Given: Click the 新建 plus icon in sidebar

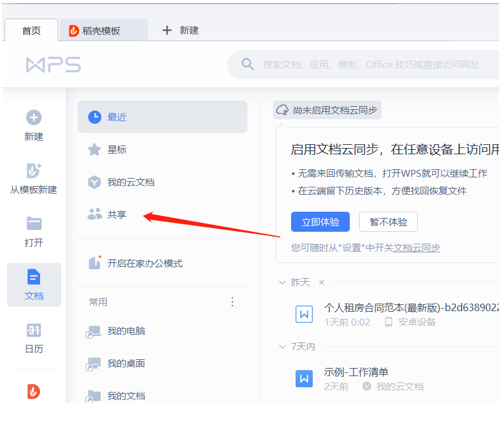Looking at the screenshot, I should pos(34,117).
